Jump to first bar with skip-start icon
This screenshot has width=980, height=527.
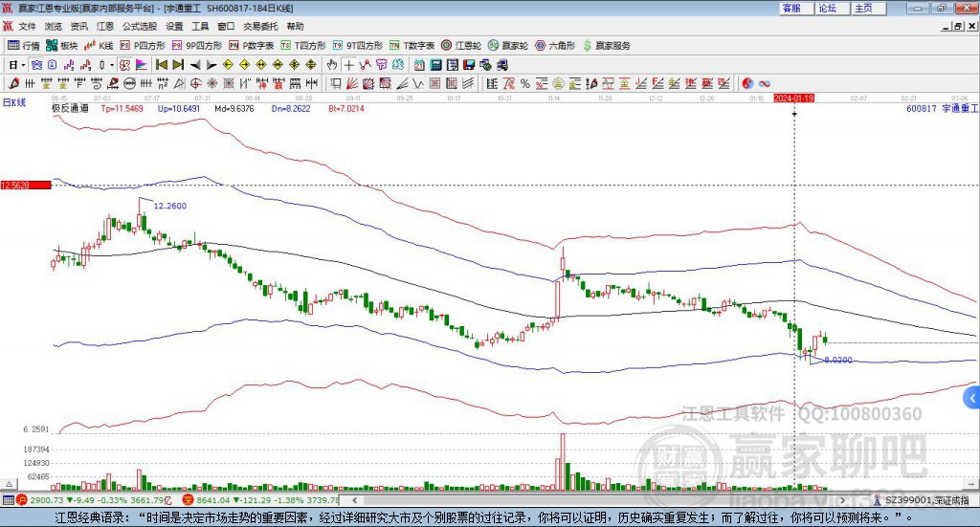(x=161, y=65)
